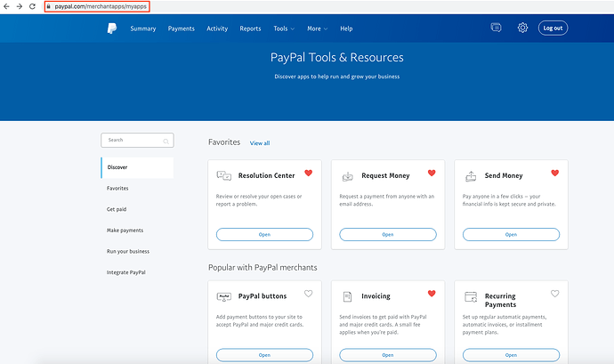
Task: Favorite Recurring Payments with heart
Action: [x=555, y=294]
